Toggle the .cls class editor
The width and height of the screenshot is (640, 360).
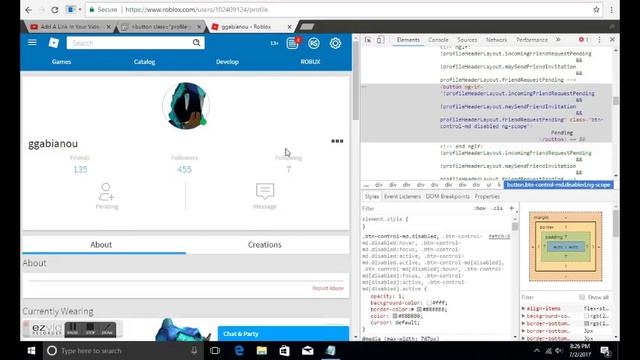point(497,208)
